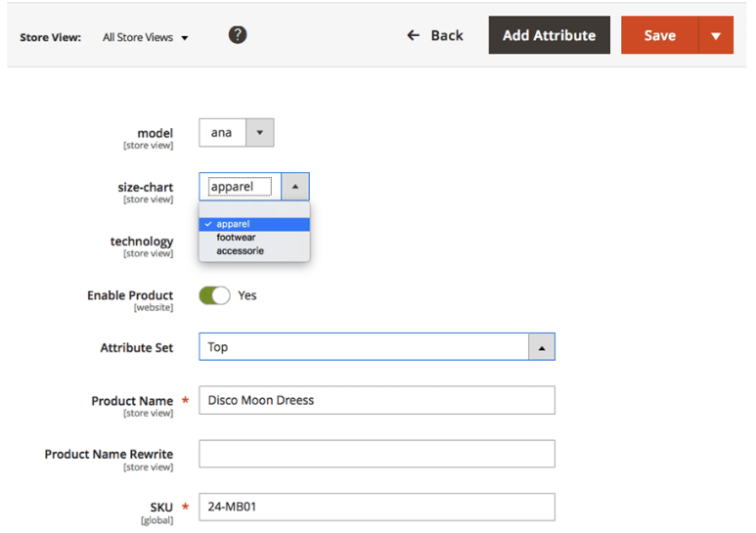Image resolution: width=756 pixels, height=533 pixels.
Task: Click the Back arrow link
Action: pyautogui.click(x=435, y=35)
